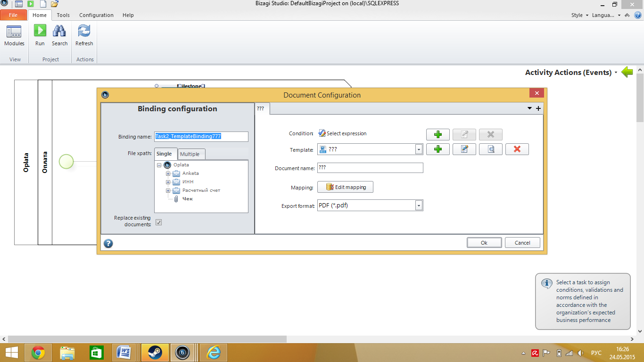Open the File menu

(13, 15)
